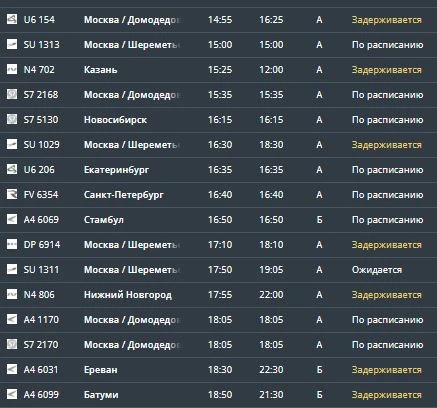Click the airline logo next to N4 806
437x408 pixels.
[x=12, y=294]
